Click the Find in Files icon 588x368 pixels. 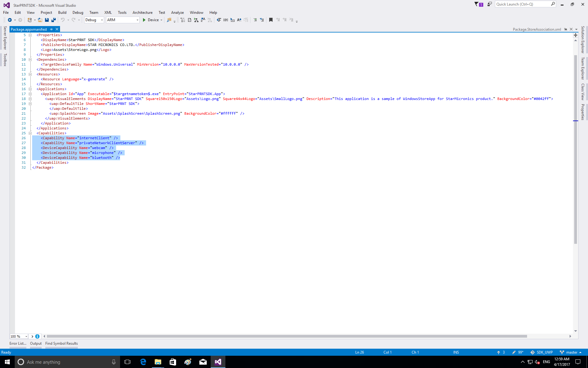point(169,20)
